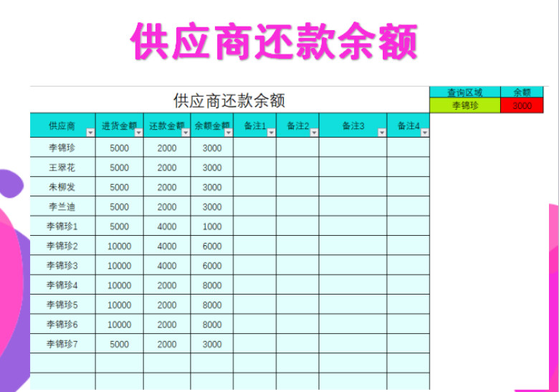
Task: Click 进货金额 value 5000 in 王翠花 row
Action: (120, 167)
